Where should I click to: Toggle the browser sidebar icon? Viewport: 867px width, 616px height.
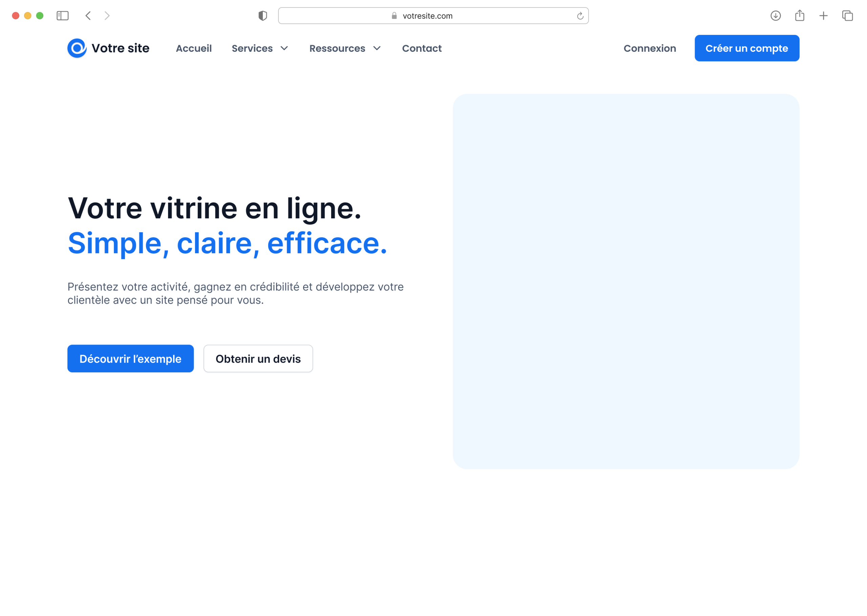(62, 16)
